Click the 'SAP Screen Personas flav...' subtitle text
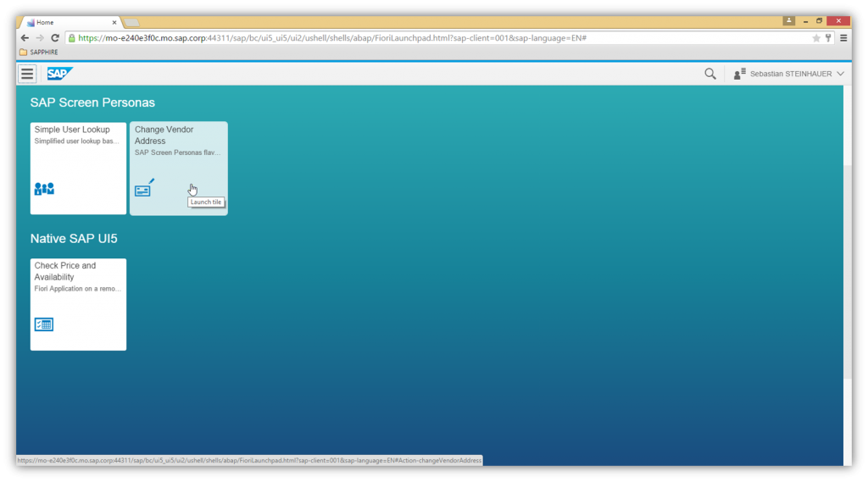Viewport: 868px width, 482px height. pyautogui.click(x=178, y=152)
